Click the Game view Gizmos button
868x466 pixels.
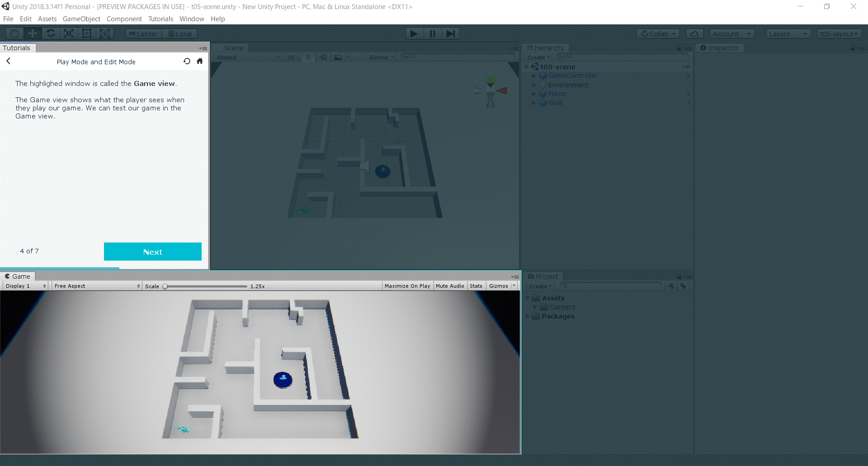pyautogui.click(x=499, y=286)
